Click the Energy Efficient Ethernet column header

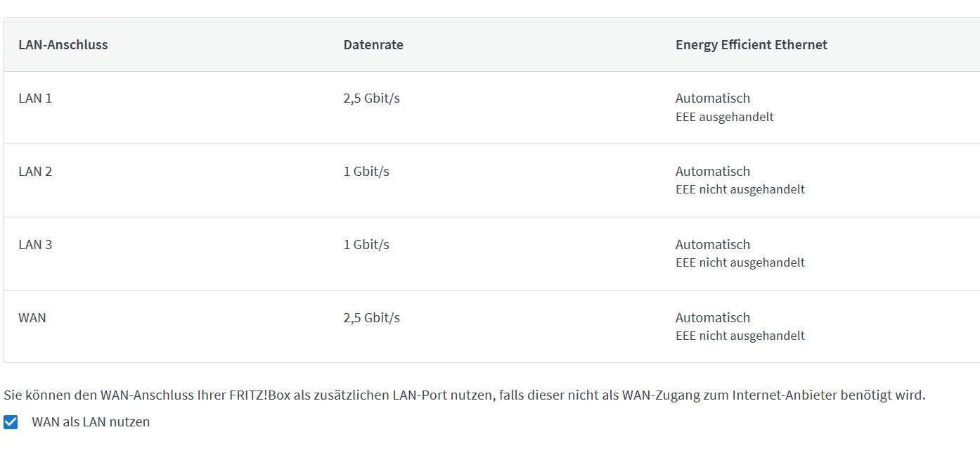(752, 44)
